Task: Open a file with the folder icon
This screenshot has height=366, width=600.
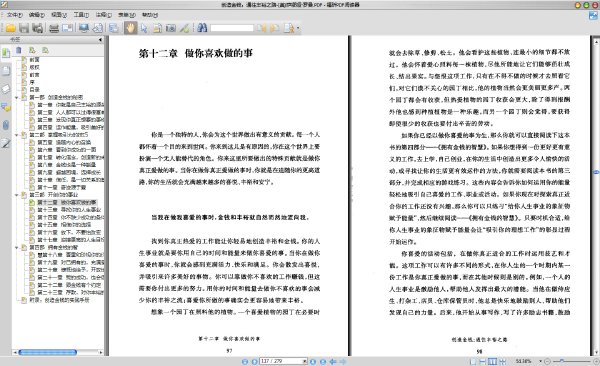Action: (10, 28)
